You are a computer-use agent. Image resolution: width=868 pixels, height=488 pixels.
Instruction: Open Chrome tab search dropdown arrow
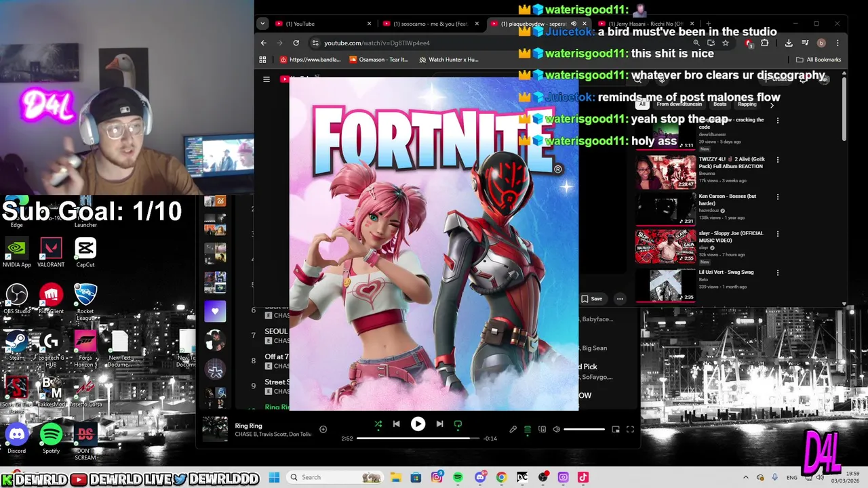click(x=262, y=24)
